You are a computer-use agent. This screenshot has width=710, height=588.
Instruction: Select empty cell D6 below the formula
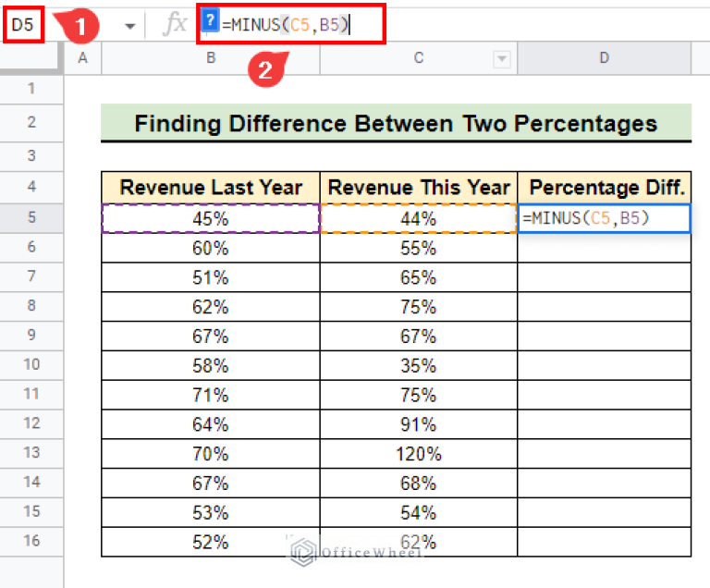(x=604, y=248)
